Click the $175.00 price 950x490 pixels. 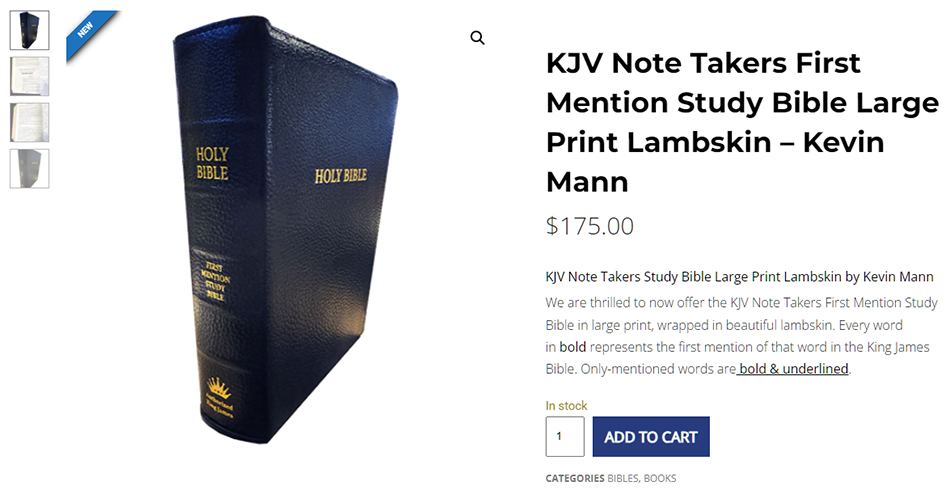point(590,226)
